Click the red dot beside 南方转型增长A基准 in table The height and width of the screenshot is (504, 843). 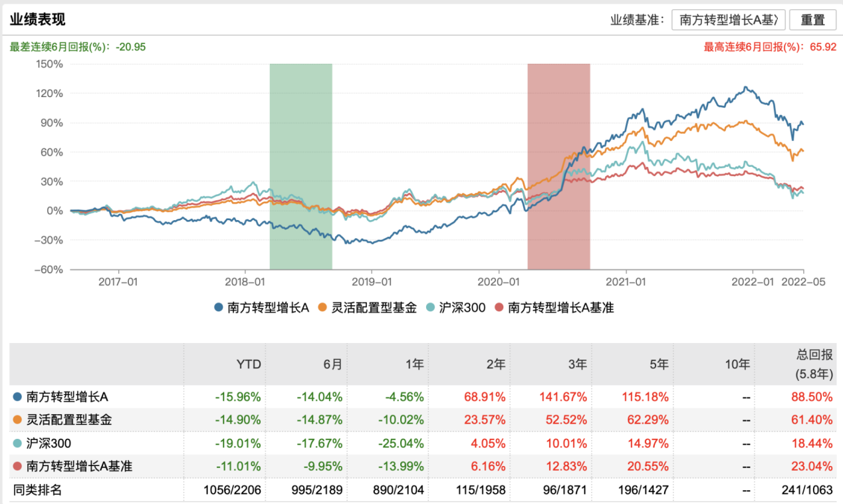click(17, 467)
